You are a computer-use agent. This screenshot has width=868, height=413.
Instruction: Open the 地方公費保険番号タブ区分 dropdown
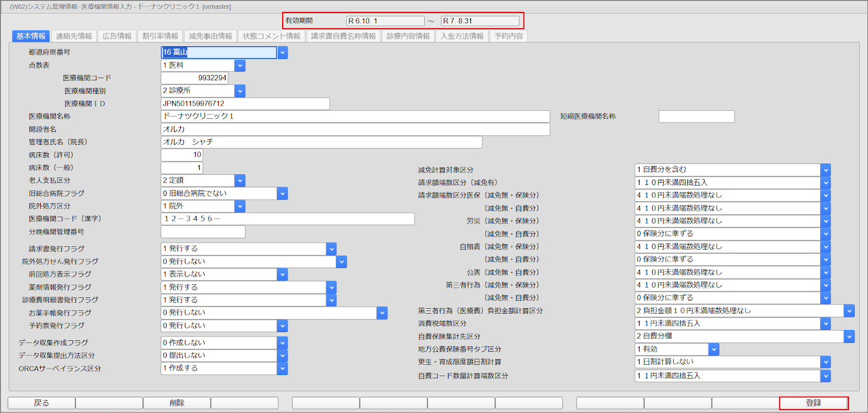(x=714, y=350)
